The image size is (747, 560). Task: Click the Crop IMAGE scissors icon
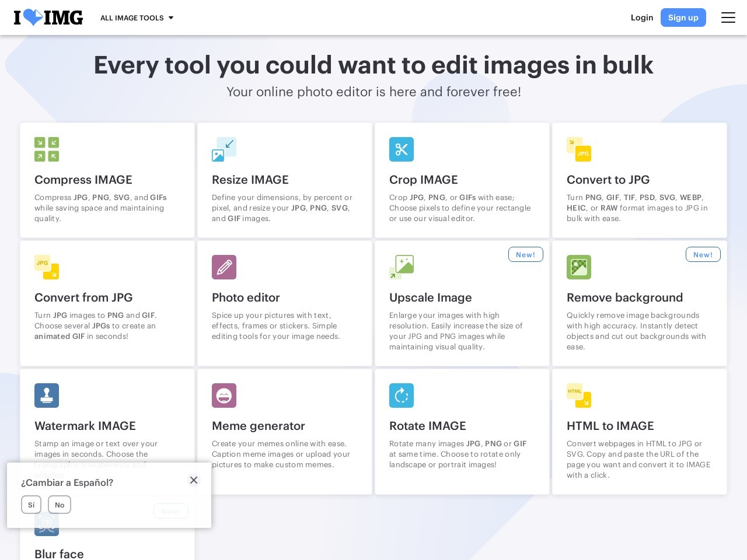(402, 149)
